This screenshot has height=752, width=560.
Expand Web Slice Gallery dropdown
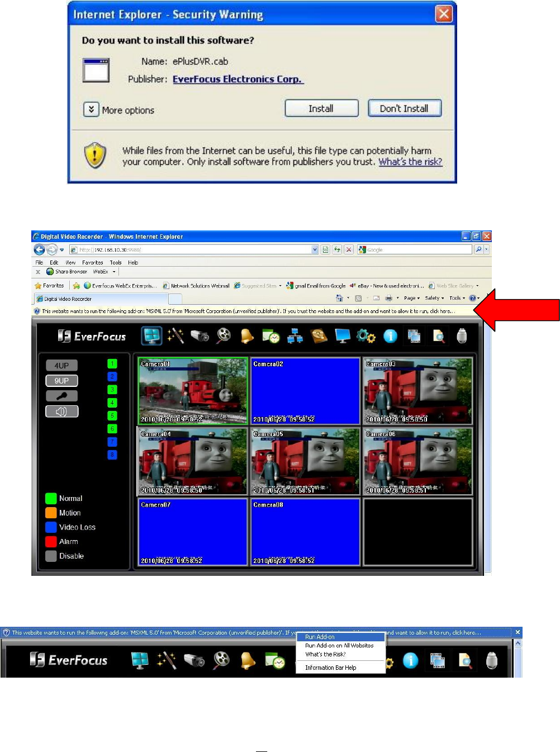[477, 286]
